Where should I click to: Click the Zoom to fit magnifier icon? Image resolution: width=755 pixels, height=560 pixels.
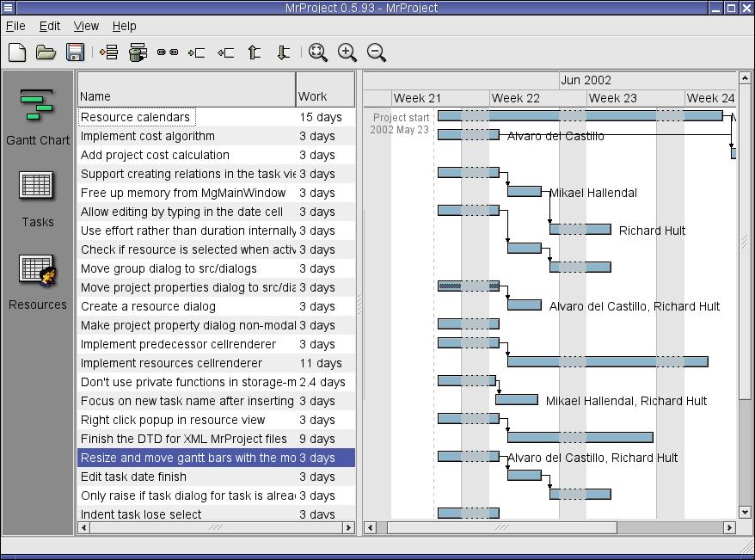click(318, 52)
